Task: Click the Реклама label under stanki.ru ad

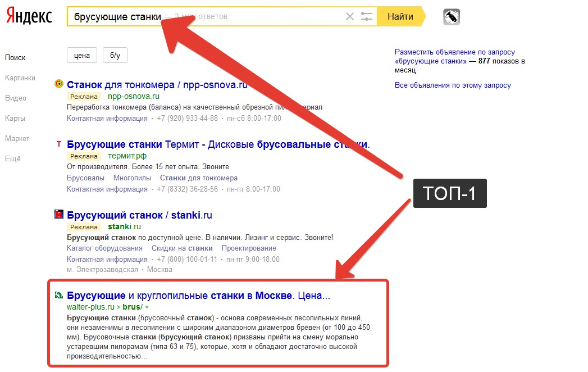Action: coord(84,226)
